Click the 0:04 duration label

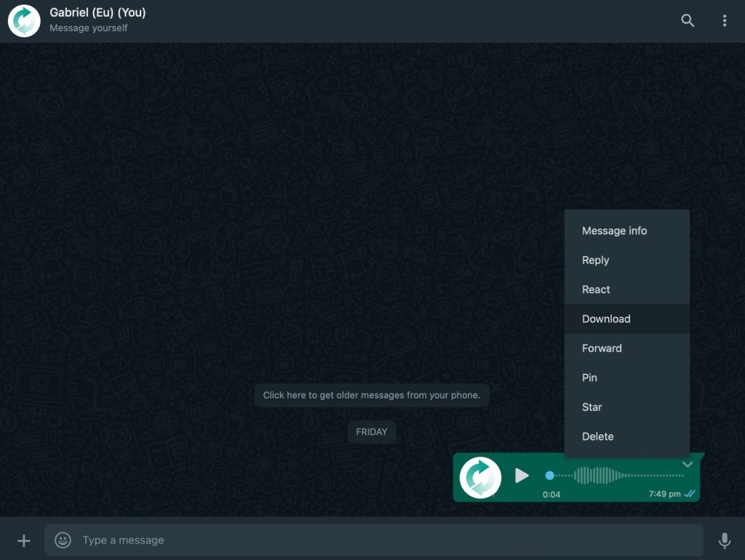pyautogui.click(x=551, y=495)
